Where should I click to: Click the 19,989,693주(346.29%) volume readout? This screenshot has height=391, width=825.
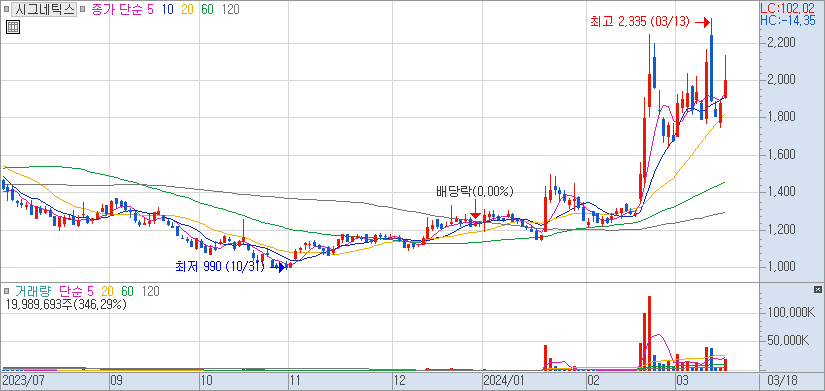[x=66, y=304]
